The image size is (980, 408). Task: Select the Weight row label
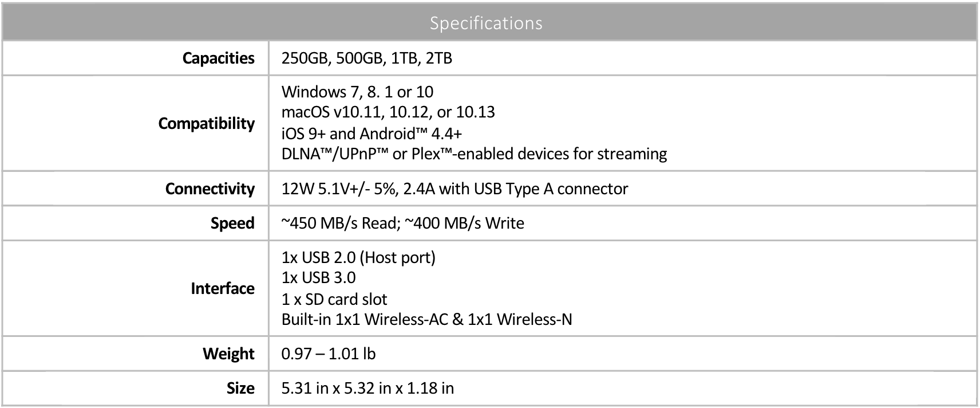coord(228,354)
